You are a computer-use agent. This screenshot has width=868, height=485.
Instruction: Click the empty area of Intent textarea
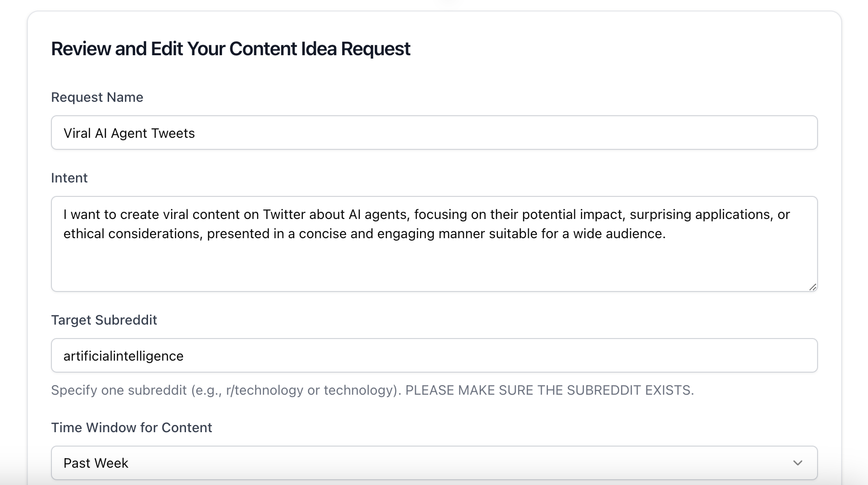[x=434, y=266]
